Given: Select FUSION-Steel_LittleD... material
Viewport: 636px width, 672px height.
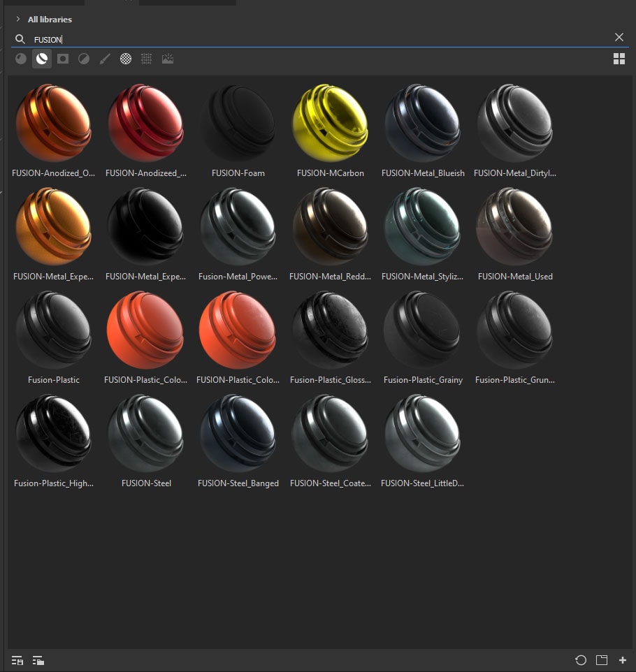Looking at the screenshot, I should click(x=423, y=441).
